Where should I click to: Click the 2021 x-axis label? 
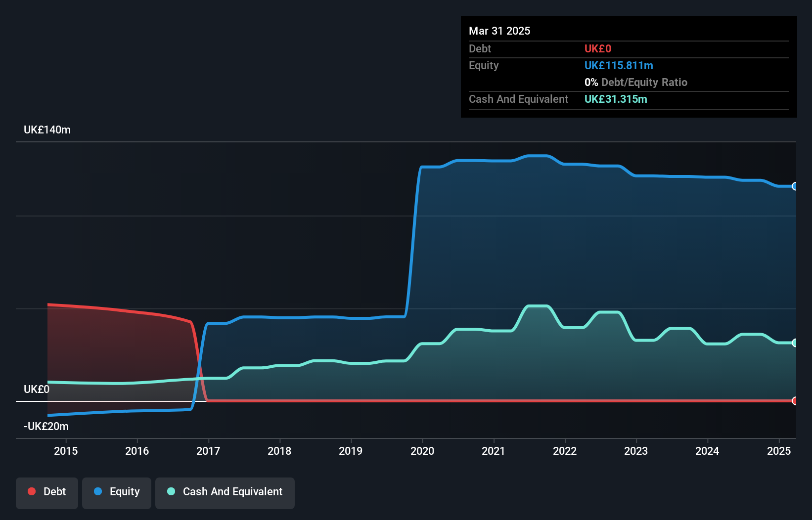(494, 451)
